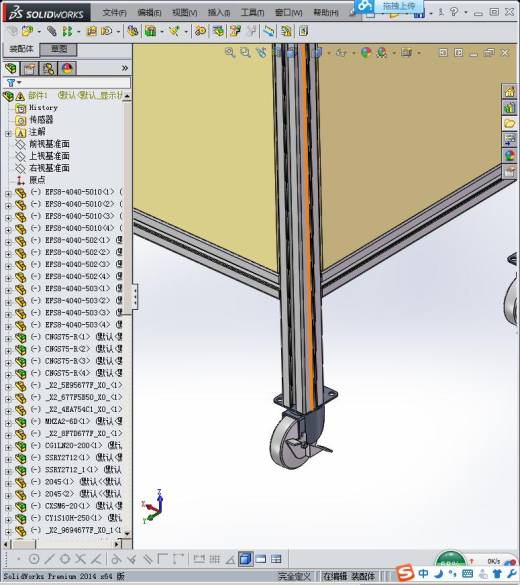The image size is (520, 585).
Task: Click 完全定义 status bar text
Action: pos(294,576)
